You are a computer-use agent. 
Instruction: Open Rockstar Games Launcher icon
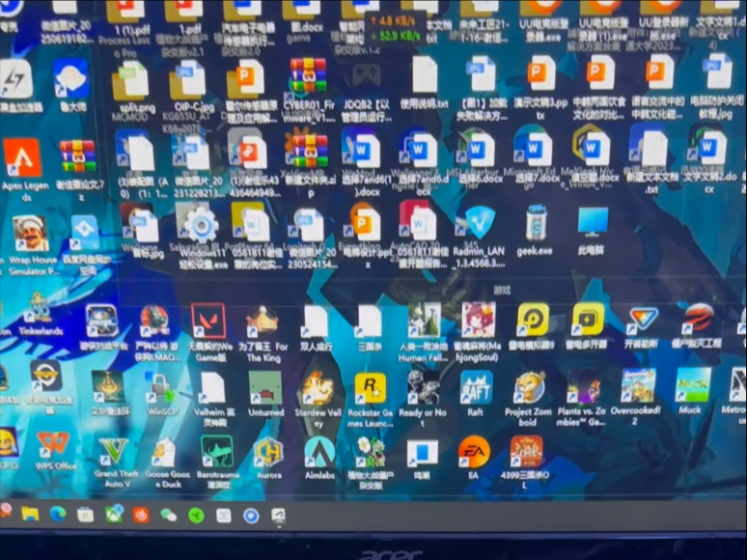(371, 388)
